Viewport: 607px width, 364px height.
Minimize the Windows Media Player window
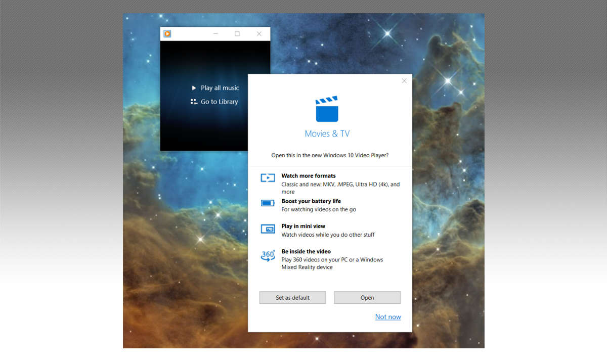coord(215,34)
